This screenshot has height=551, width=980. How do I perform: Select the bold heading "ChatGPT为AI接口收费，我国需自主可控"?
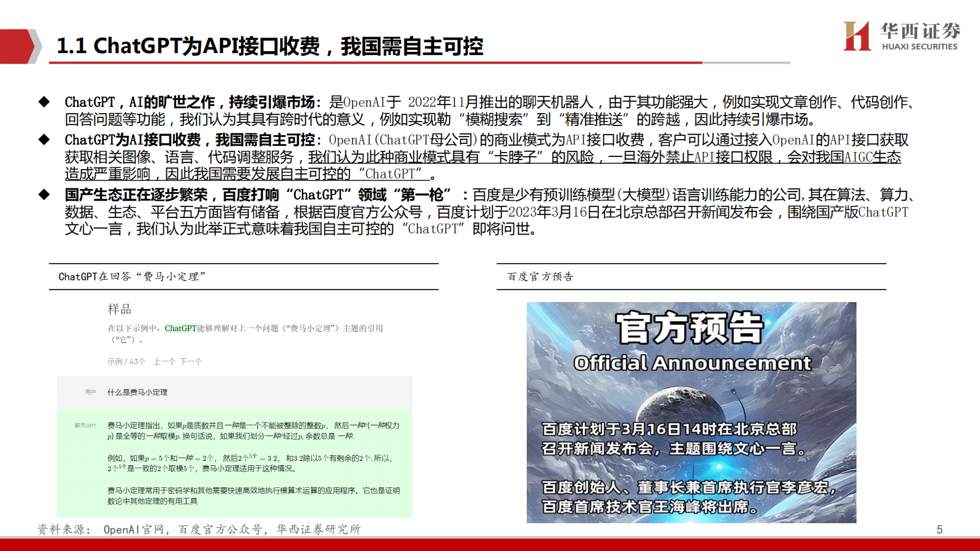pyautogui.click(x=190, y=140)
